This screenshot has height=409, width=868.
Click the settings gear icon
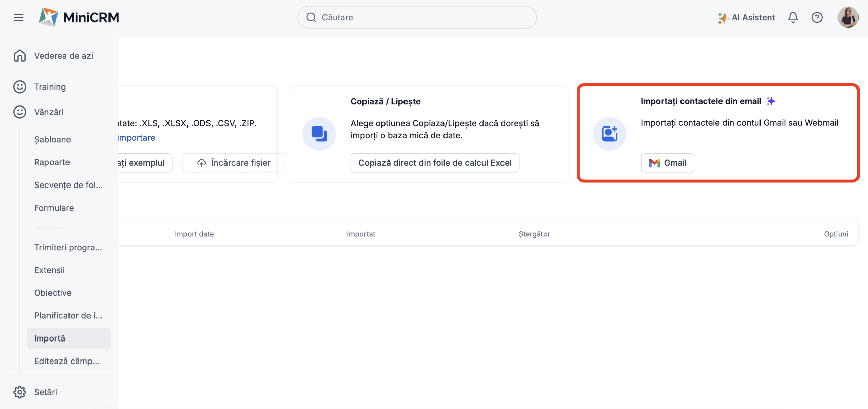[x=20, y=392]
